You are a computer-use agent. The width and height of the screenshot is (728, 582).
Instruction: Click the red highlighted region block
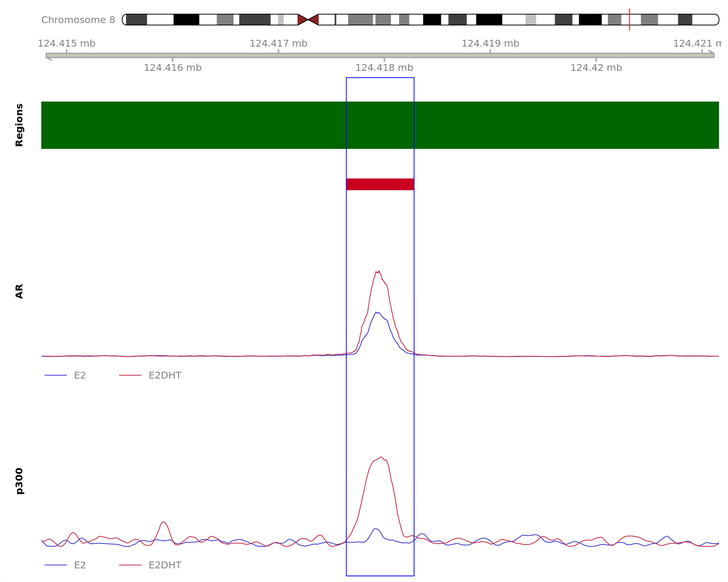click(x=380, y=184)
